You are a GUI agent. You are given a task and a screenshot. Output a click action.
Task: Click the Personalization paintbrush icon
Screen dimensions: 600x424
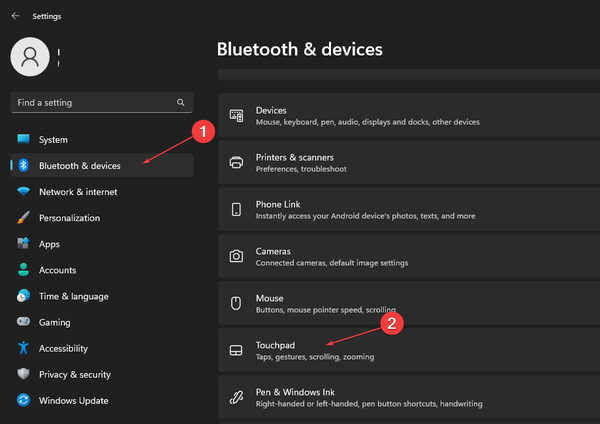(23, 218)
